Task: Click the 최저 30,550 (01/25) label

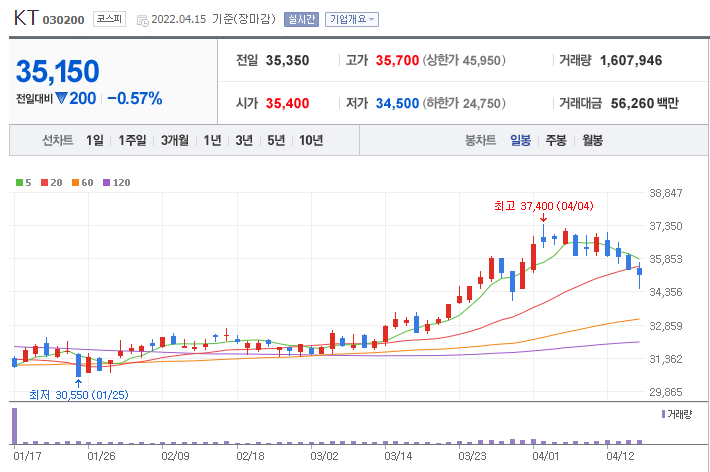Action: (79, 395)
